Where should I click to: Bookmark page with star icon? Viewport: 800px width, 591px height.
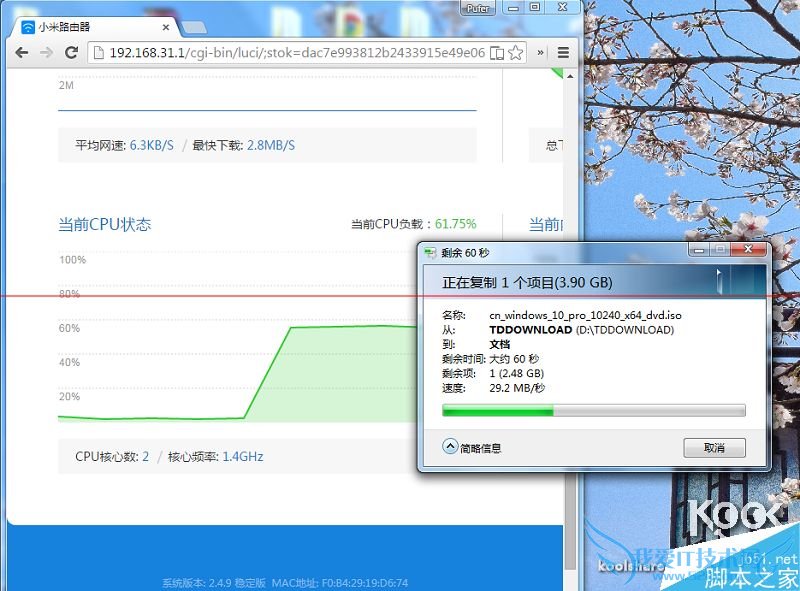coord(516,53)
